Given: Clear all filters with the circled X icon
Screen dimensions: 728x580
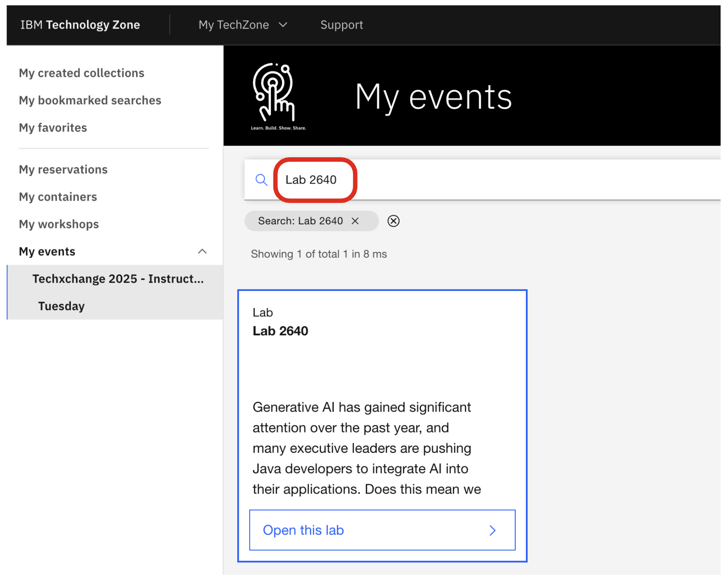Looking at the screenshot, I should point(393,221).
